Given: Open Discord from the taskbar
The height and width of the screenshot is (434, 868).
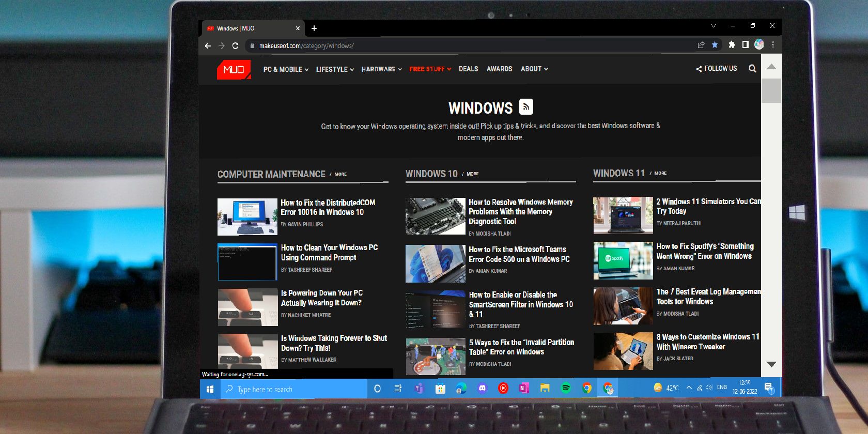Looking at the screenshot, I should click(482, 388).
